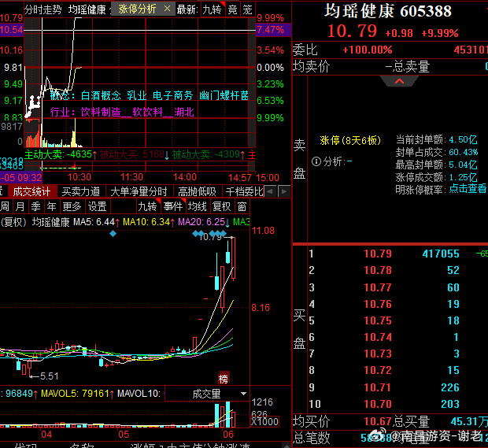Click the MA10: 6.34 indicator label
The width and height of the screenshot is (488, 448).
149,222
